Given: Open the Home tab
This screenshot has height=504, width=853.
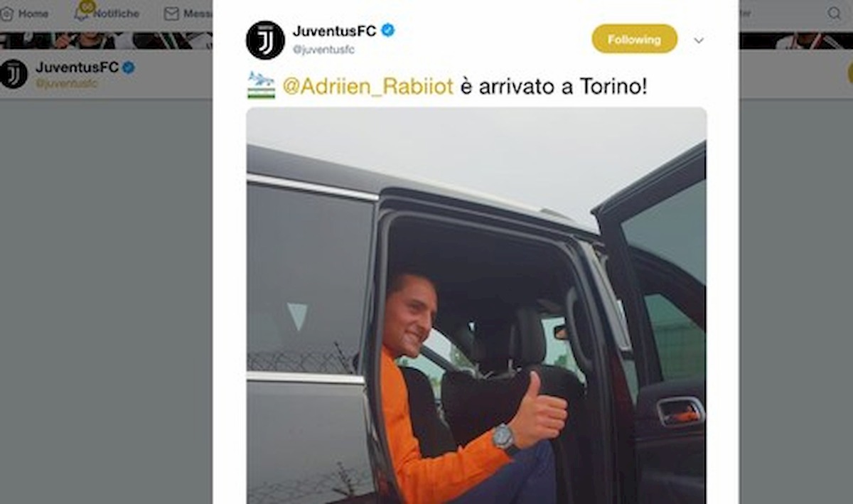Looking at the screenshot, I should pos(25,14).
